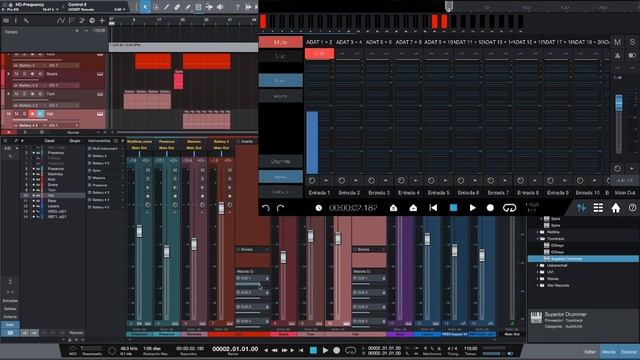Open the Instrumentos panel header
The height and width of the screenshot is (360, 640).
(99, 141)
